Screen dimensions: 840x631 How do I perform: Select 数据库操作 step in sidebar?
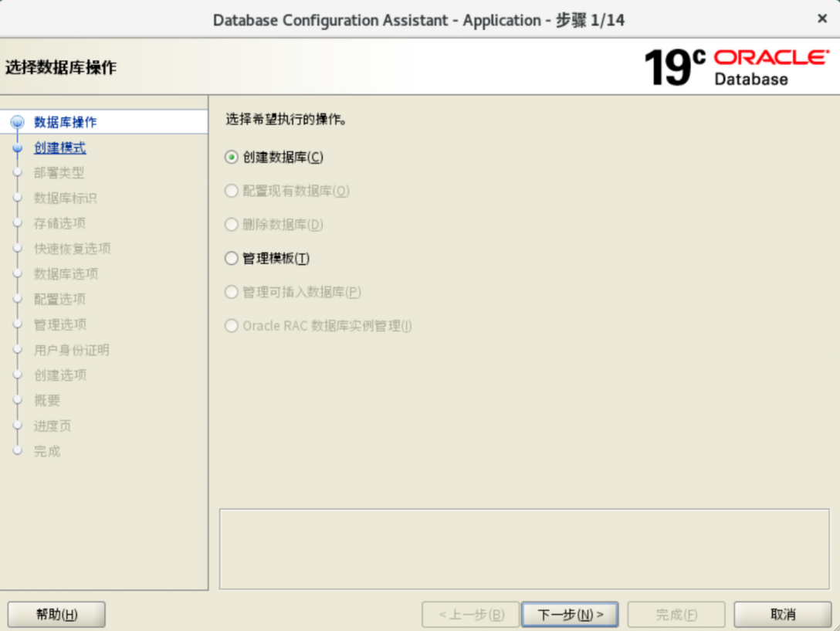coord(65,122)
